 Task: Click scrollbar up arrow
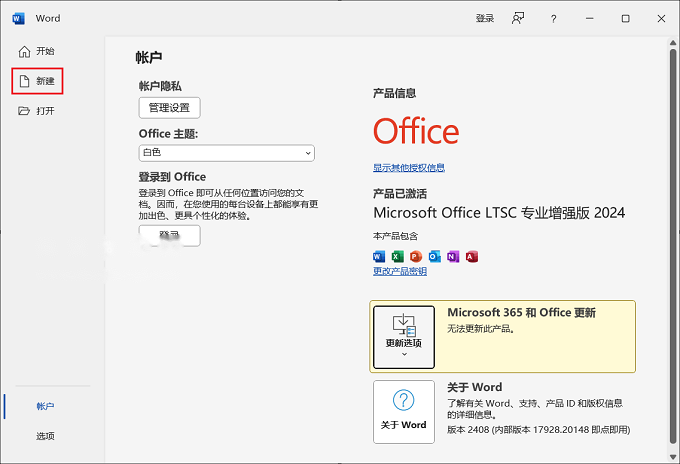coord(673,43)
